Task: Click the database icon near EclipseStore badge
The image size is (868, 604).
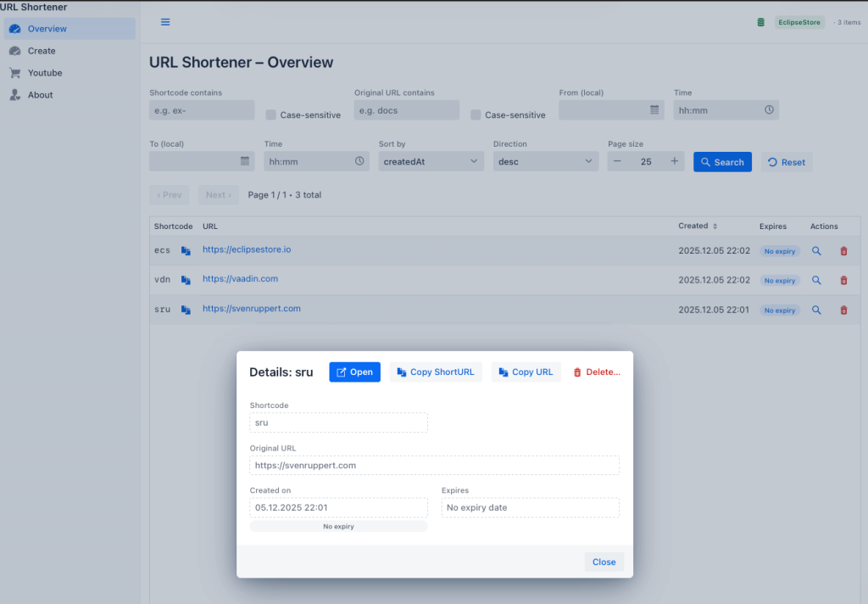Action: (x=760, y=23)
